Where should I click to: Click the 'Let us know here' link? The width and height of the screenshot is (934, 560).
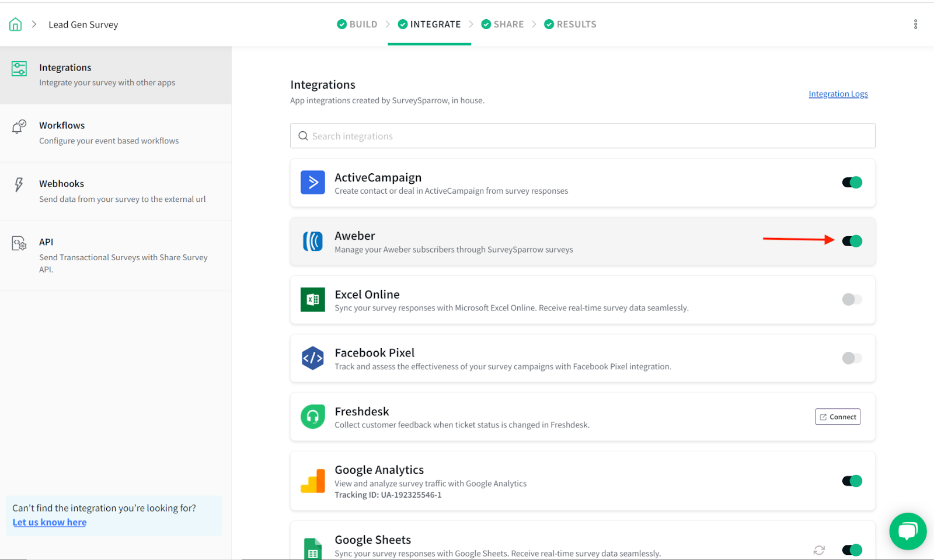pos(50,523)
